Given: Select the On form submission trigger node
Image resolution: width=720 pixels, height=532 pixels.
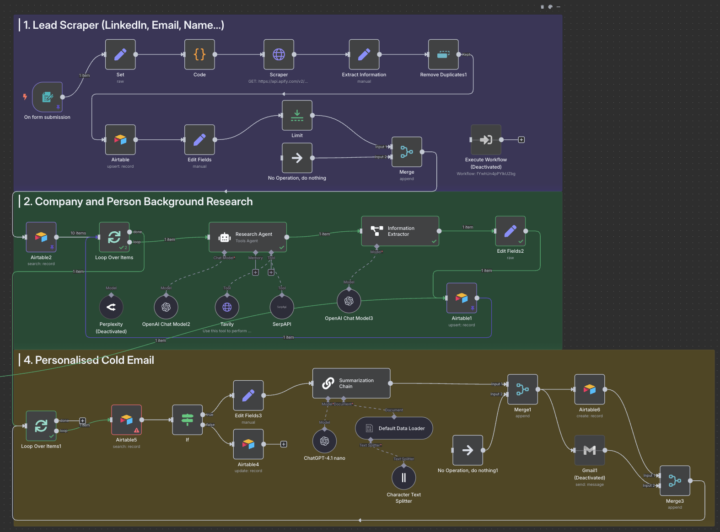Looking at the screenshot, I should point(47,97).
